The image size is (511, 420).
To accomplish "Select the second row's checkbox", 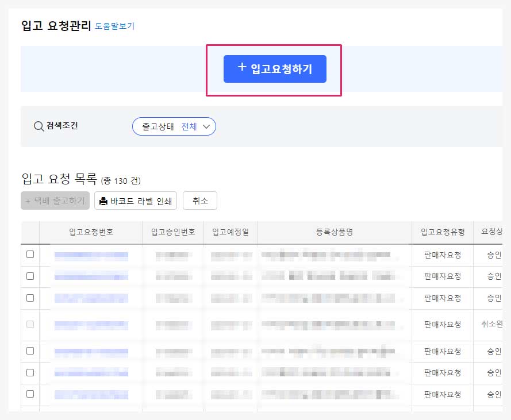I will [x=30, y=276].
